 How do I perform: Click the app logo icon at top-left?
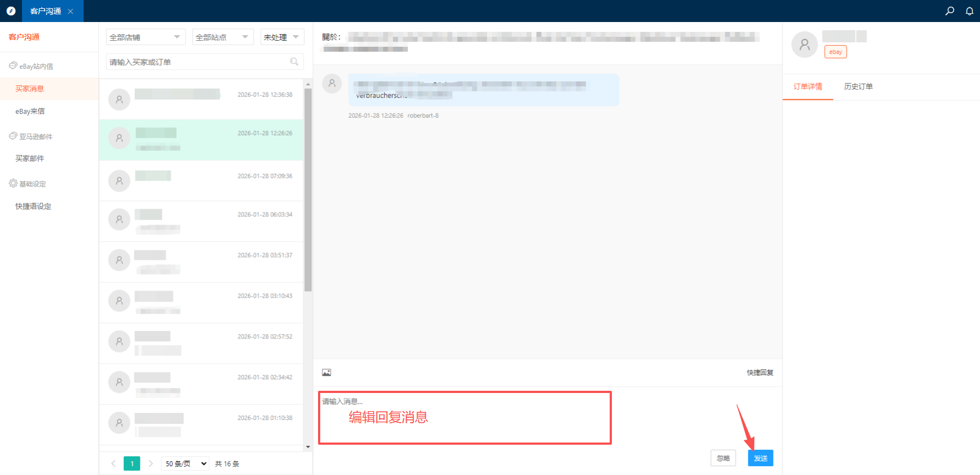coord(11,11)
